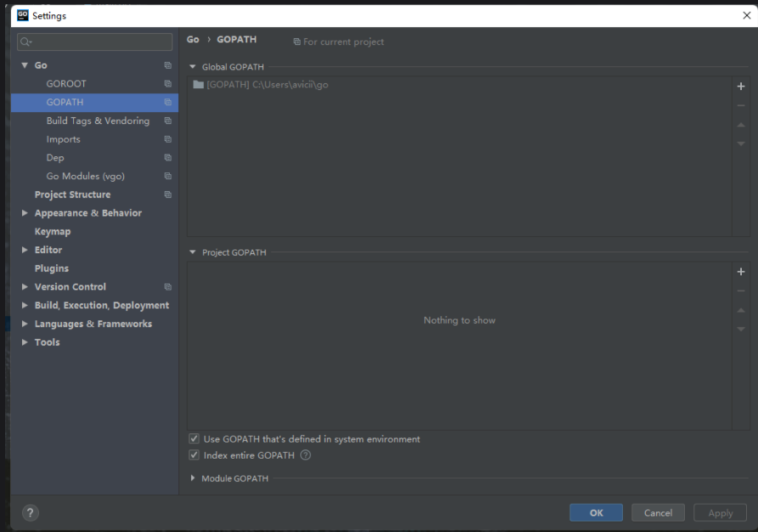Click OK to confirm settings
Viewport: 758px width, 532px height.
pyautogui.click(x=596, y=512)
